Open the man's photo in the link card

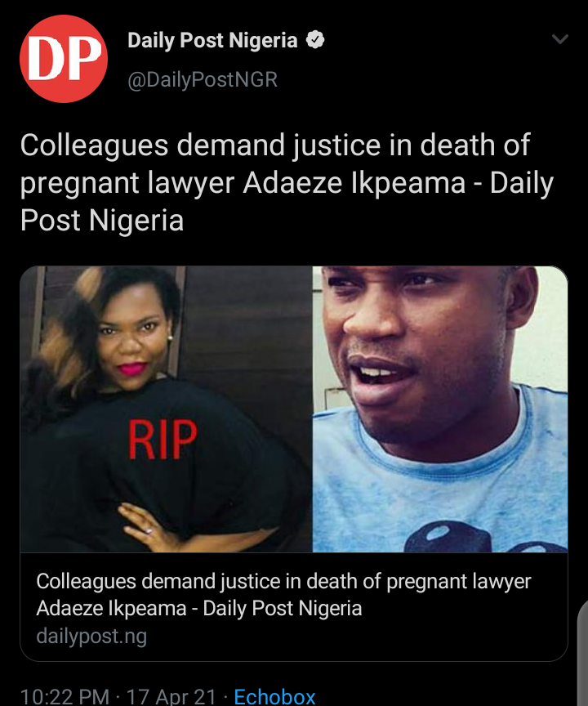click(x=440, y=409)
